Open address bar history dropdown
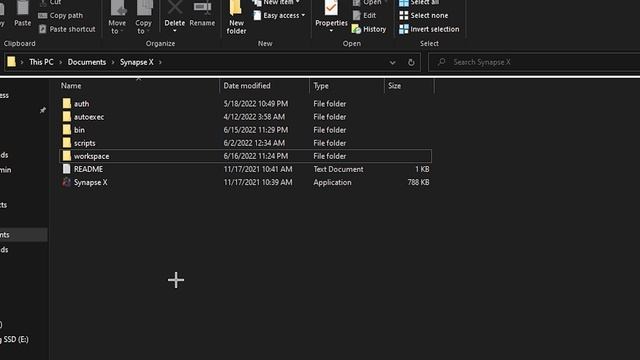The image size is (640, 360). click(392, 63)
